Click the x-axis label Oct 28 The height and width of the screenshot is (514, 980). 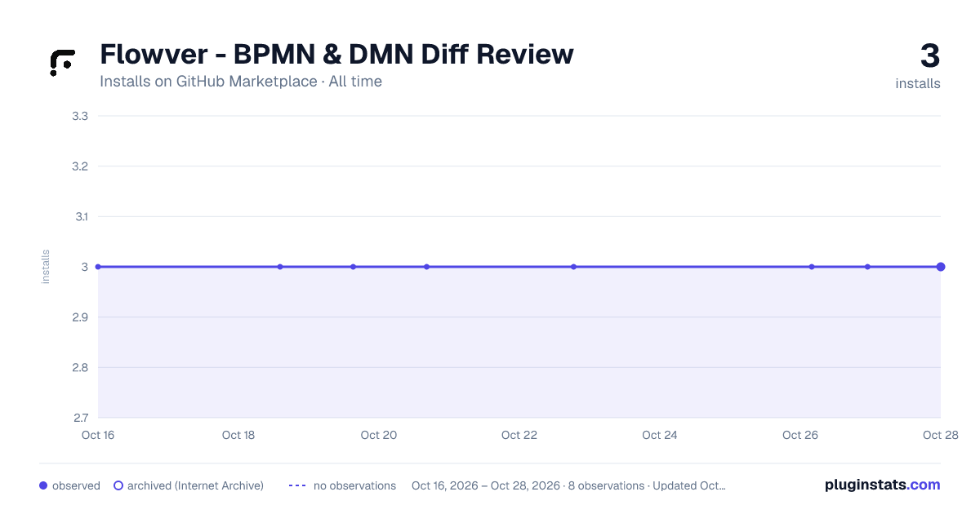[x=939, y=435]
